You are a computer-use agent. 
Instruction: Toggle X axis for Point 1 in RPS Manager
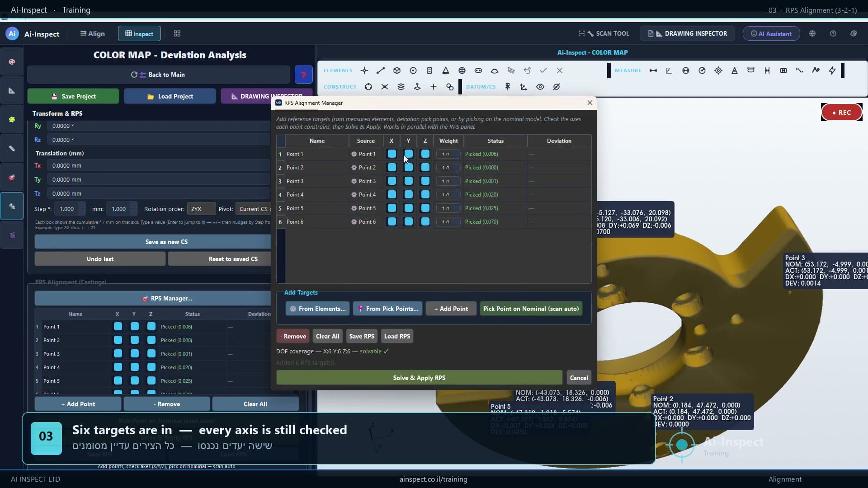point(392,154)
